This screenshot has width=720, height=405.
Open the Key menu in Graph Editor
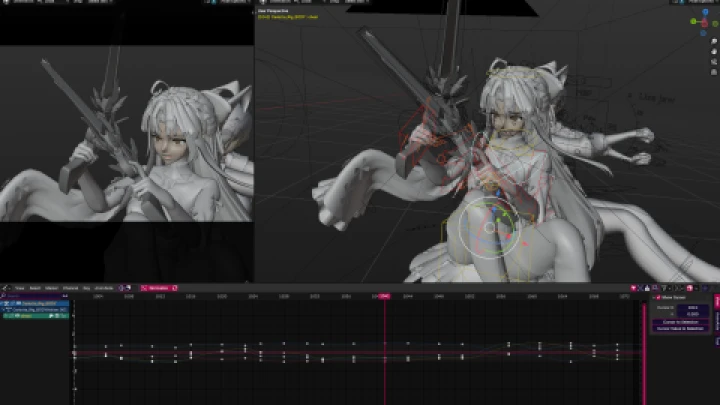tap(86, 288)
